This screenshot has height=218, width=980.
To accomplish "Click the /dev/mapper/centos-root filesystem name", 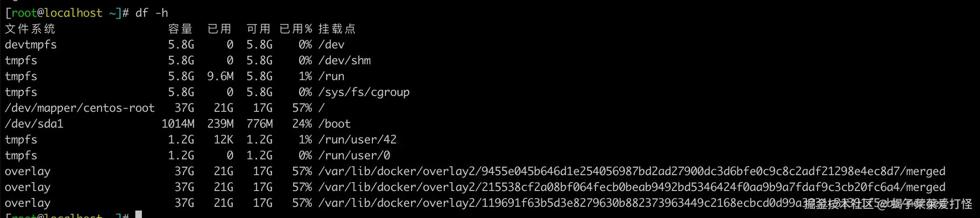I will point(79,108).
